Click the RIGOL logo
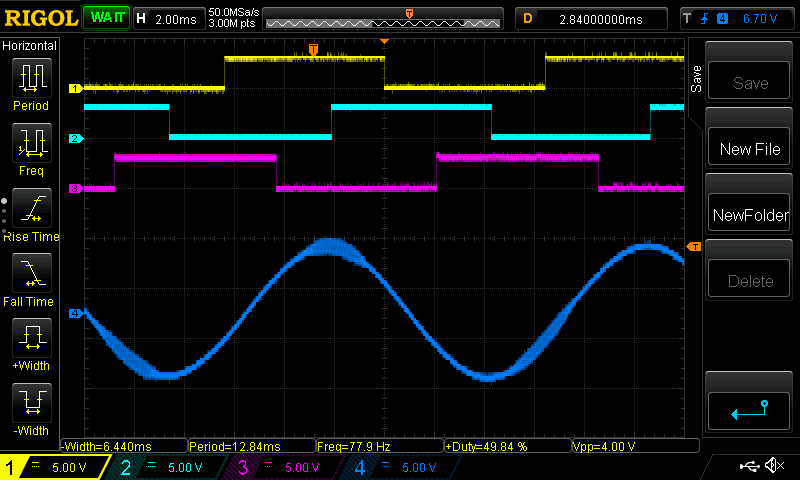The height and width of the screenshot is (480, 800). pyautogui.click(x=41, y=18)
